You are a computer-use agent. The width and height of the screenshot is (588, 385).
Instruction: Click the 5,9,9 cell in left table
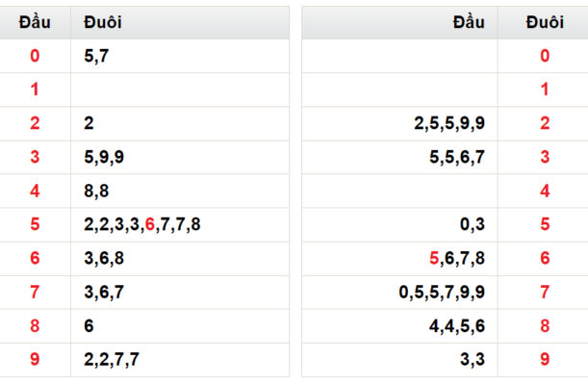(180, 157)
